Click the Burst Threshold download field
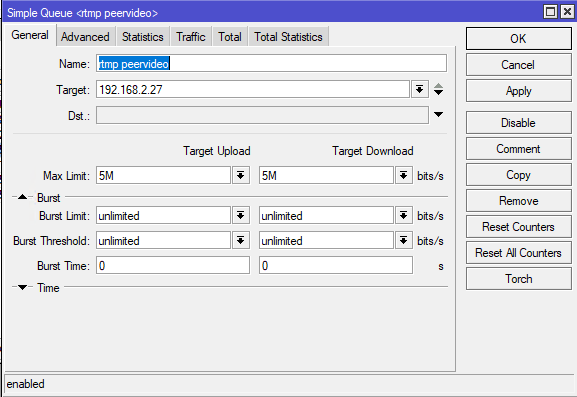The width and height of the screenshot is (577, 397). [326, 240]
